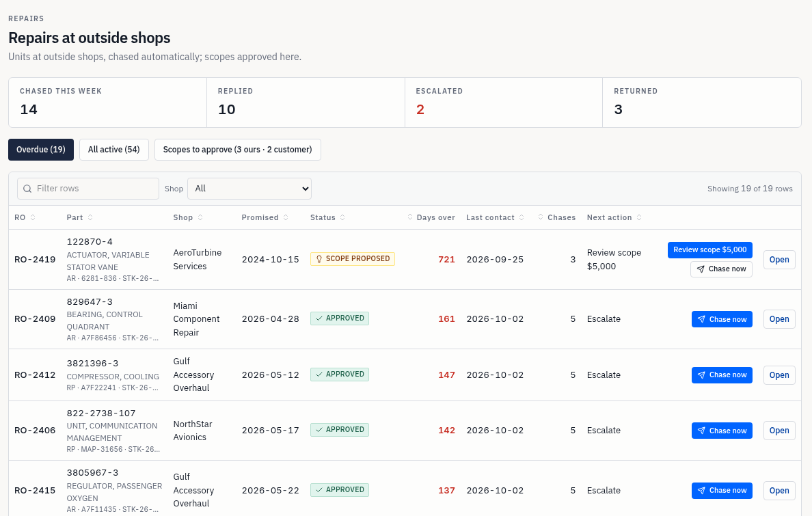The width and height of the screenshot is (812, 516).
Task: Open repair order RO-2419
Action: coord(779,260)
